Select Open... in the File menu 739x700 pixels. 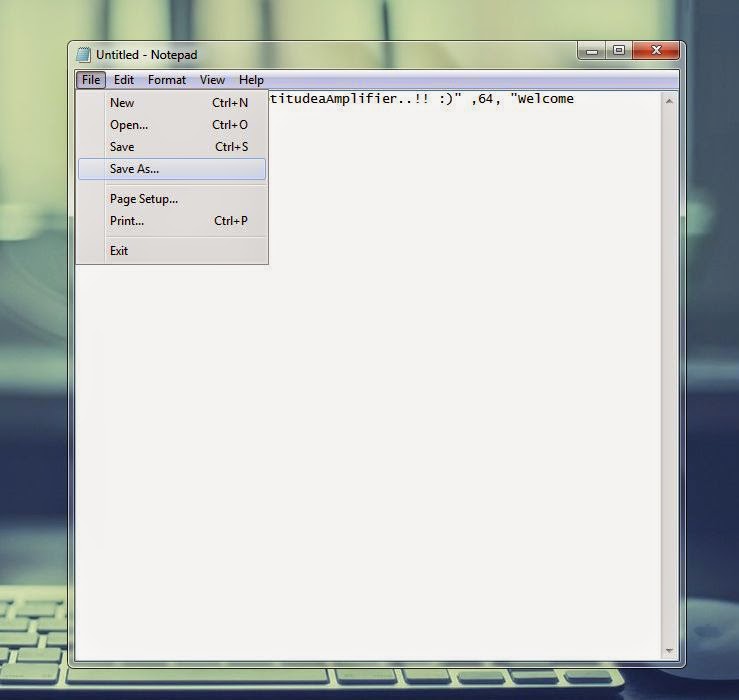click(172, 125)
